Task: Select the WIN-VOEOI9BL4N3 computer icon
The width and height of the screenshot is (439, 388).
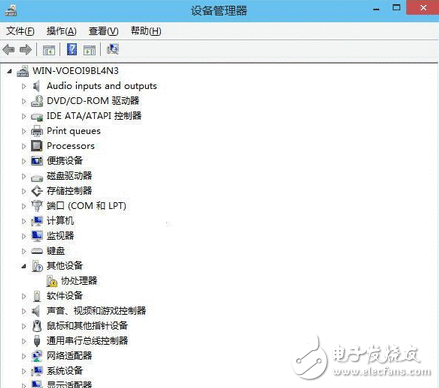Action: click(x=23, y=71)
